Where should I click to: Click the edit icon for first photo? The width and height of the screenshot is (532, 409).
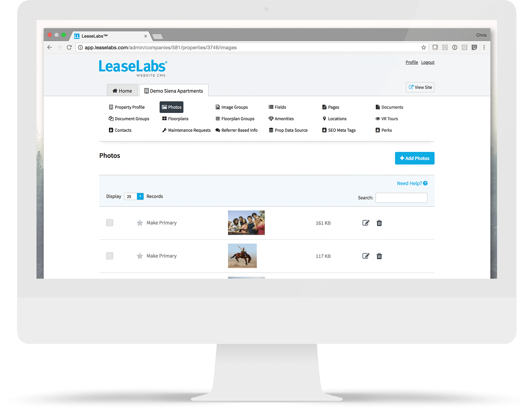[x=365, y=223]
